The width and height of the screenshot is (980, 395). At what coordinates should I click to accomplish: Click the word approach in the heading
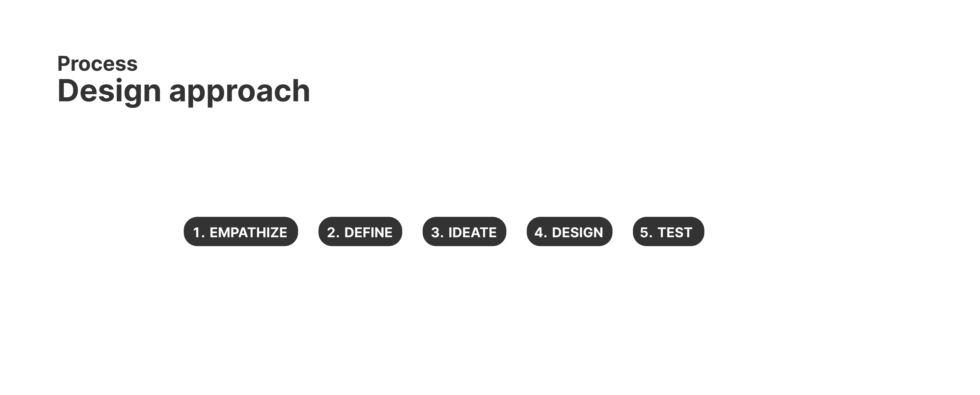coord(240,92)
